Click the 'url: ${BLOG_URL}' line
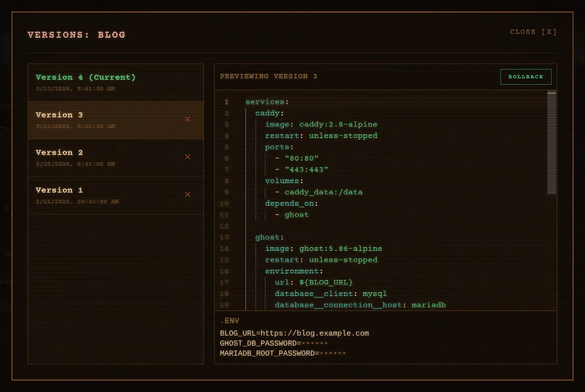The image size is (585, 392). (314, 282)
